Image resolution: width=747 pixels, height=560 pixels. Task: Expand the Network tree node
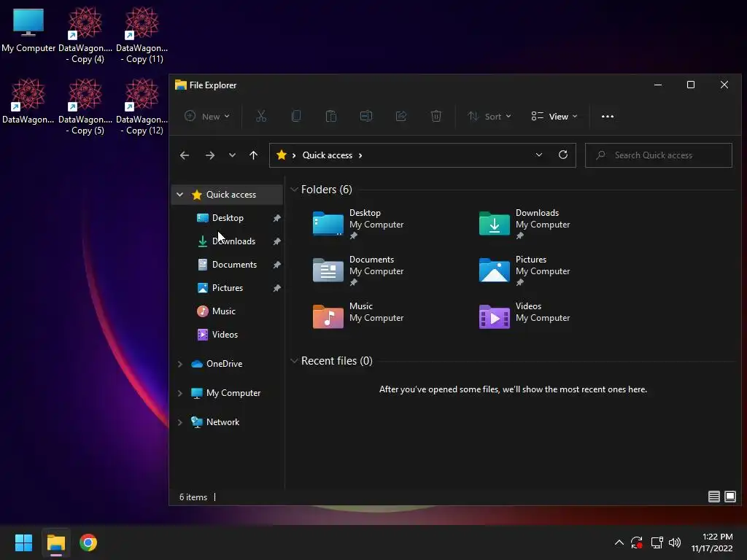pos(179,422)
